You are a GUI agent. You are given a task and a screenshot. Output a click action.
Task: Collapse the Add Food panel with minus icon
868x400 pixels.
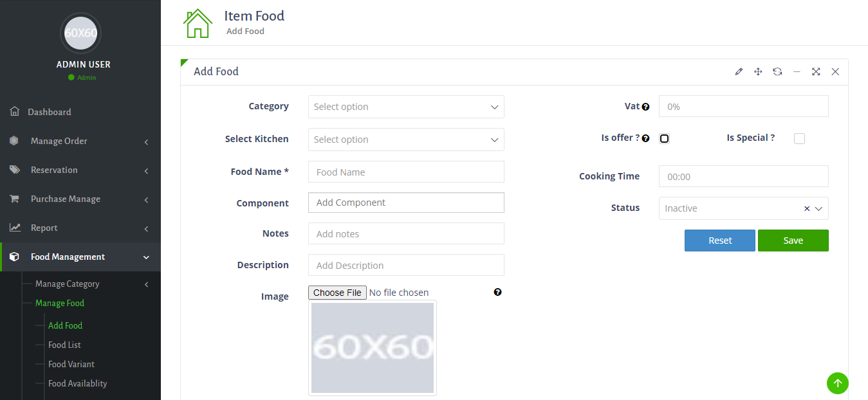click(x=797, y=71)
